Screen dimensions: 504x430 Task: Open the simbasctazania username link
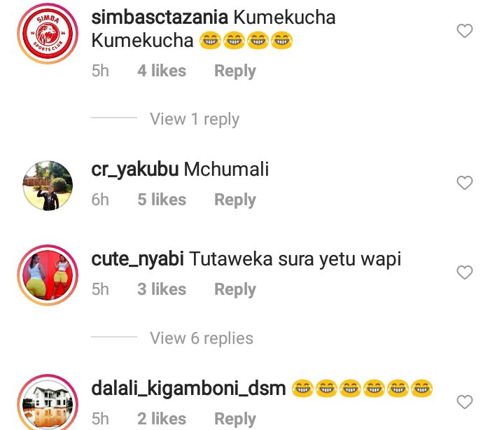point(160,18)
